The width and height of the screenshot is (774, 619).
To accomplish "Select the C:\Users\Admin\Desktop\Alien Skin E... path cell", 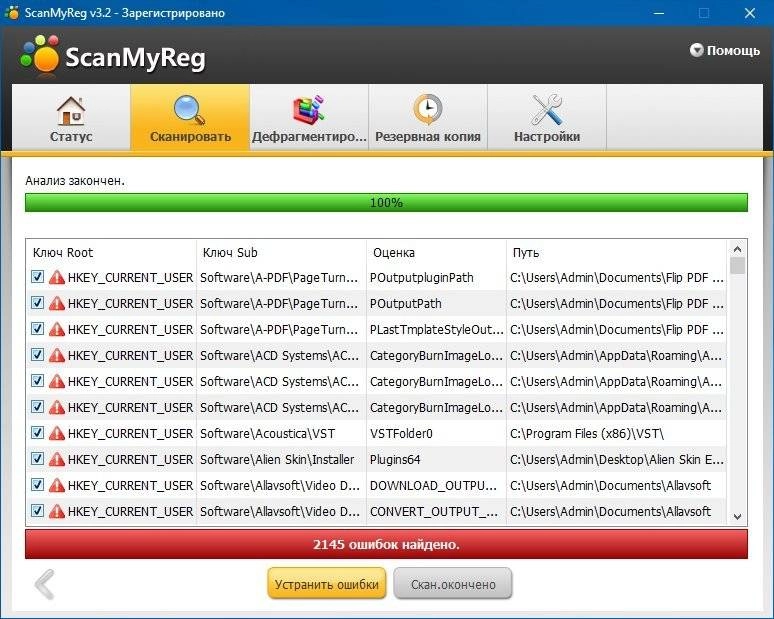I will (617, 460).
